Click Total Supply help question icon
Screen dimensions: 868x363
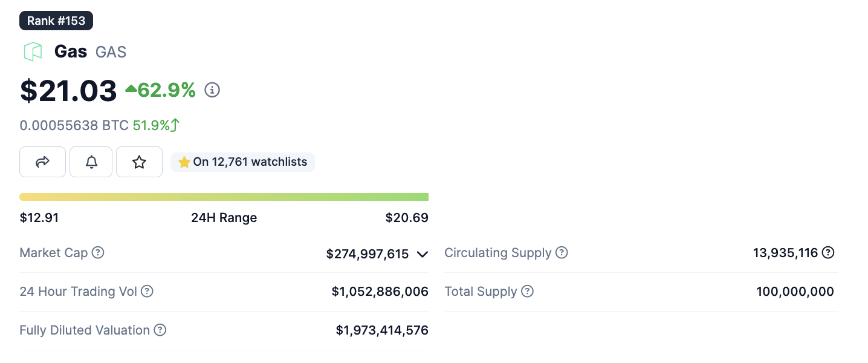[x=527, y=291]
